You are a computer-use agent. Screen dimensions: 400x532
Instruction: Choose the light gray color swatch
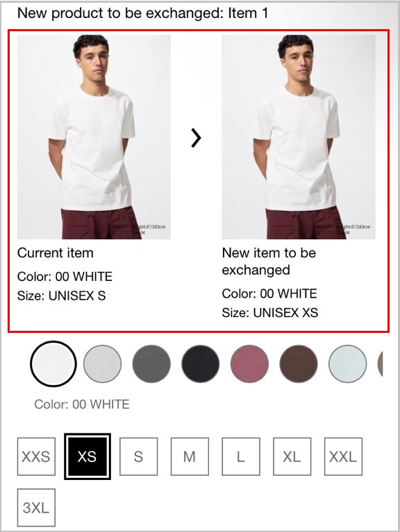[x=102, y=363]
